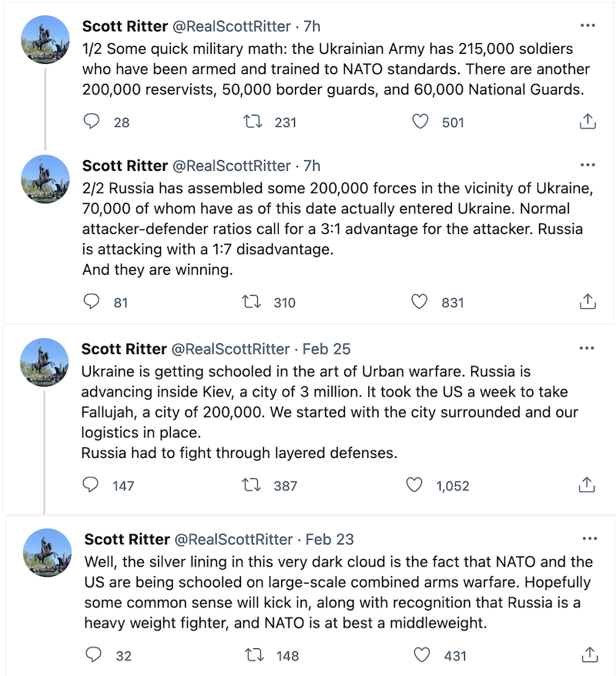Retweet the 1/2 military math tweet
This screenshot has width=616, height=676.
253,122
